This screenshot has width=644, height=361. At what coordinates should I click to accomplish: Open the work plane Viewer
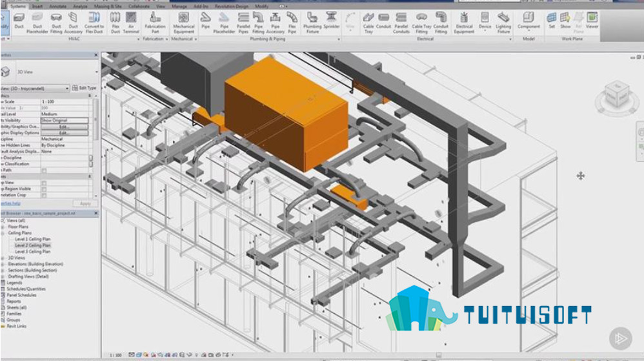click(592, 21)
